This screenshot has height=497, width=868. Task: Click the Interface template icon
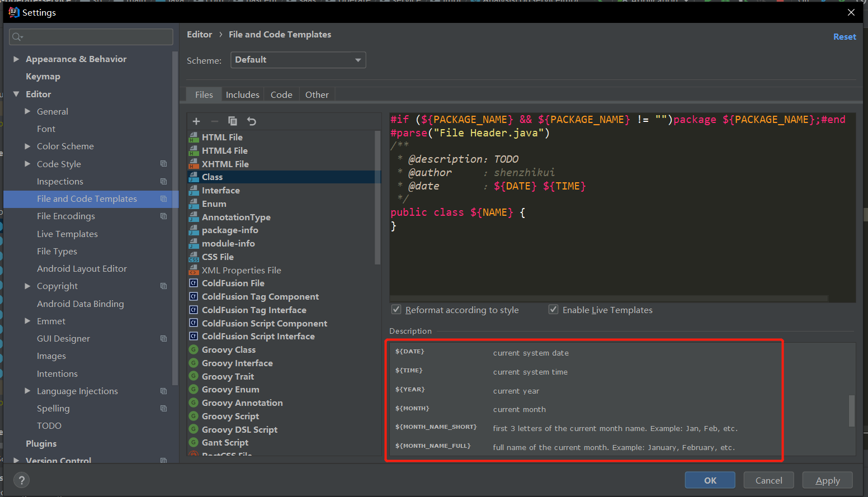[194, 190]
